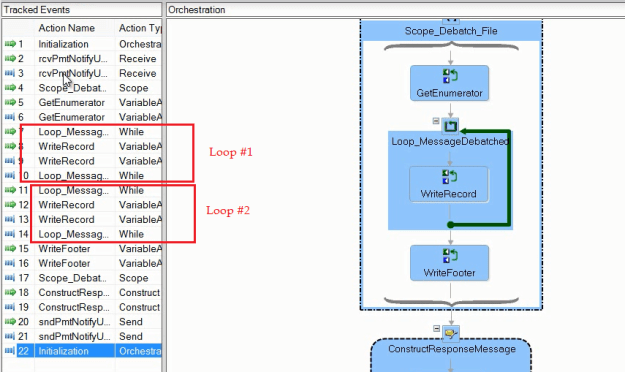The width and height of the screenshot is (625, 372).
Task: Select event 19 ConstructResp row
Action: pos(82,307)
